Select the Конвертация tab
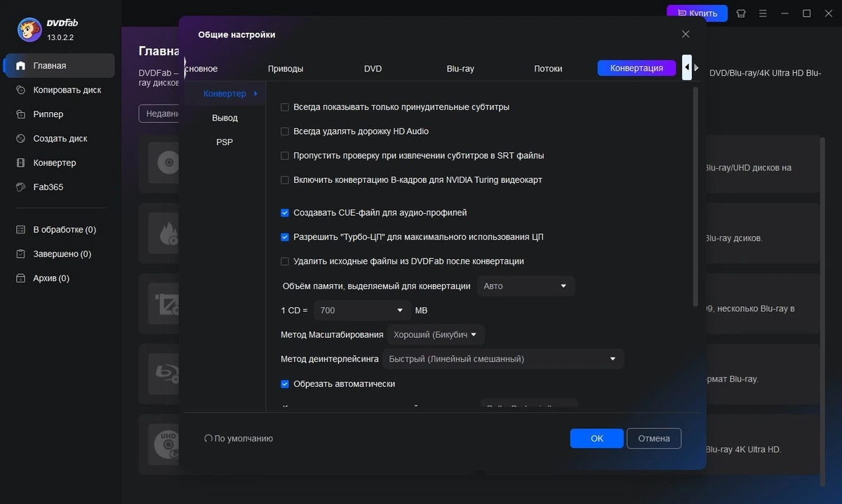Screen dimensions: 842x504 pyautogui.click(x=636, y=68)
